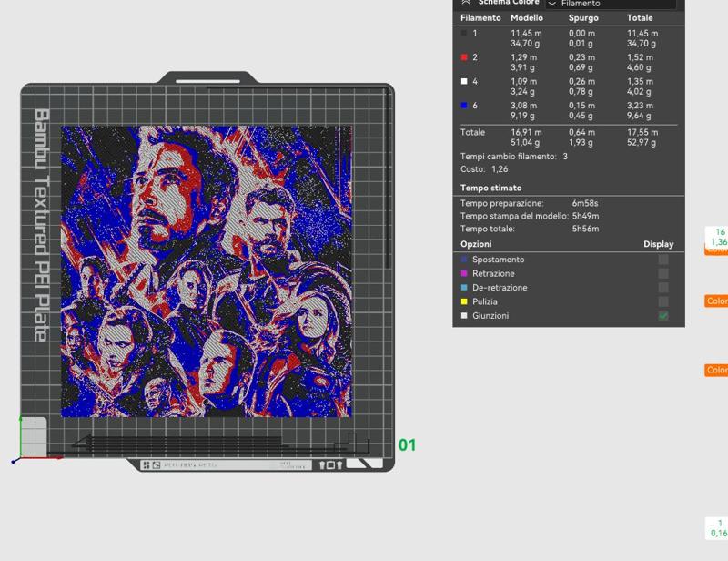Enable display of Pulizia moves

663,301
